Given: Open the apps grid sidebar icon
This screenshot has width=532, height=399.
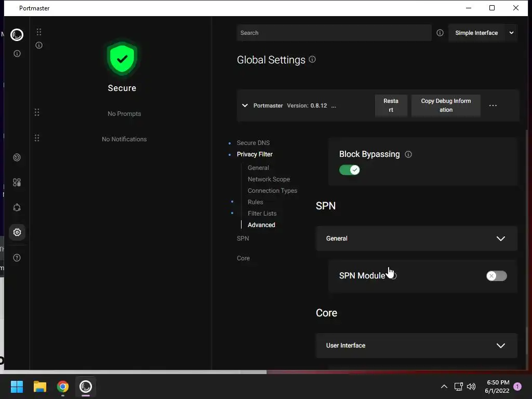Looking at the screenshot, I should pyautogui.click(x=17, y=182).
